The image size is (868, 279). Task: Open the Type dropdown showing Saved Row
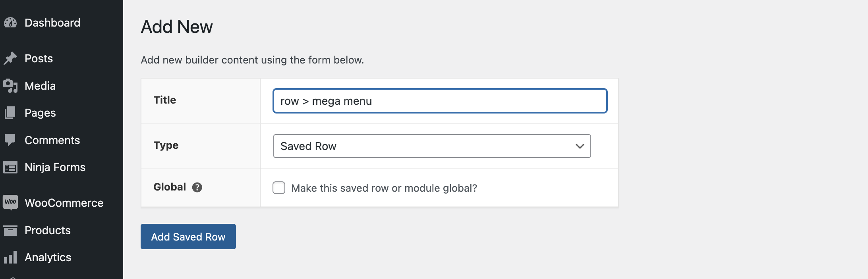coord(431,146)
